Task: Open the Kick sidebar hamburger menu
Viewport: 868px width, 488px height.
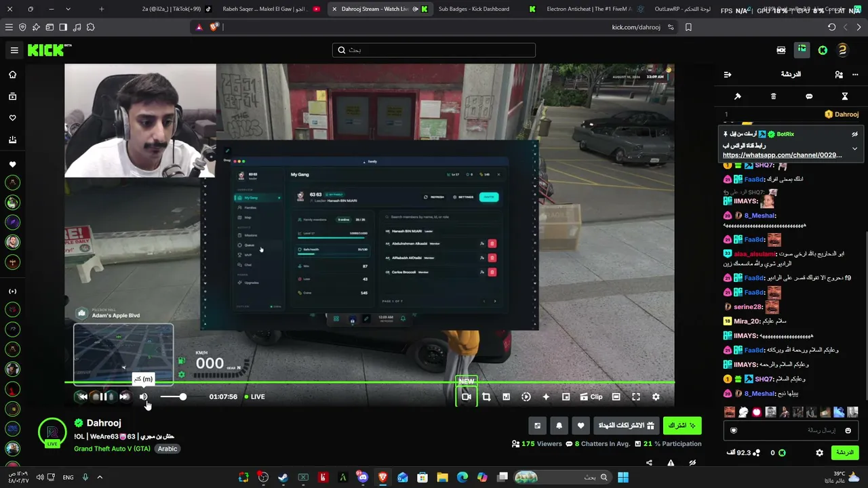Action: point(14,50)
